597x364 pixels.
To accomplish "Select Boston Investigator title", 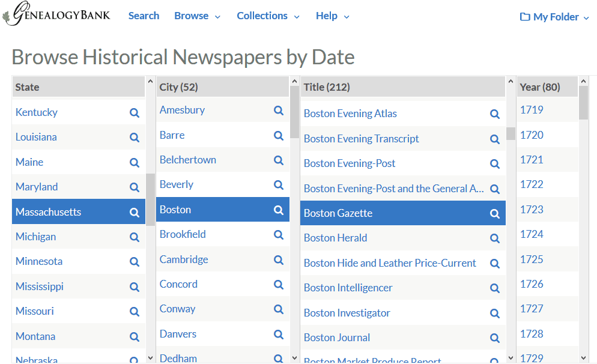I will pyautogui.click(x=347, y=313).
